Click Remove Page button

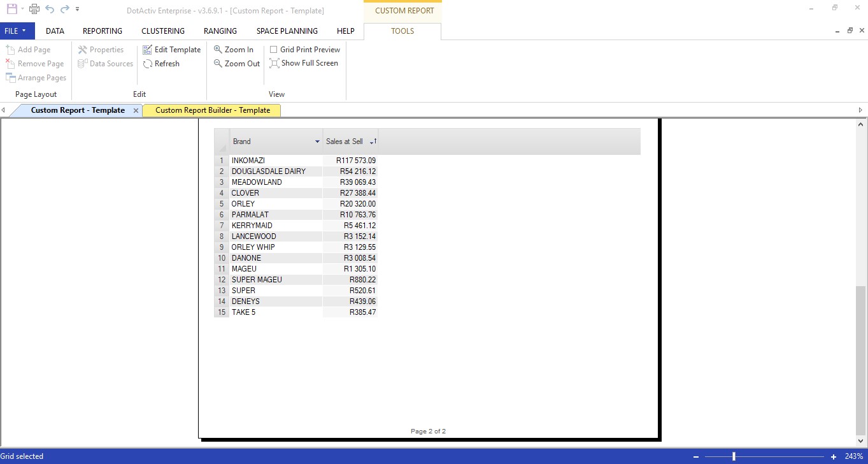(x=35, y=64)
